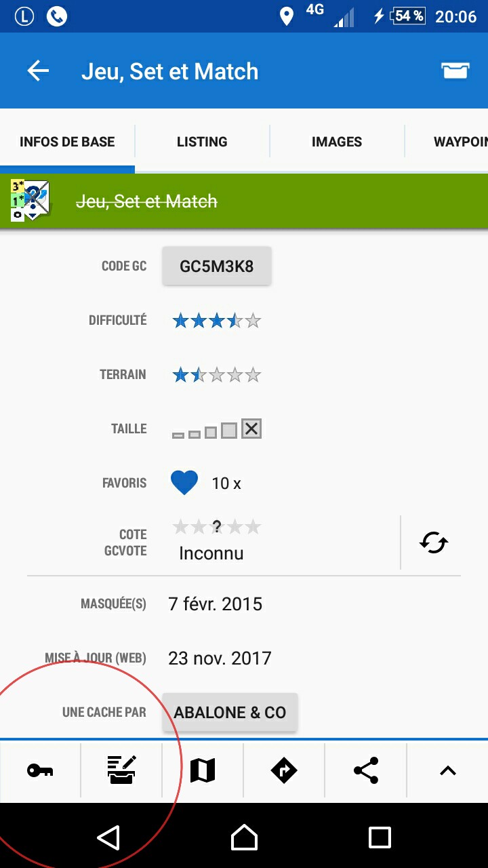Tap the blue favorites heart
488x868 pixels.
(x=184, y=483)
